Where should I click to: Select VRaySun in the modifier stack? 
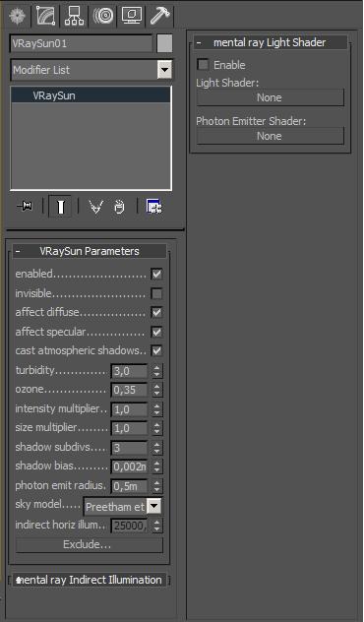(x=91, y=95)
